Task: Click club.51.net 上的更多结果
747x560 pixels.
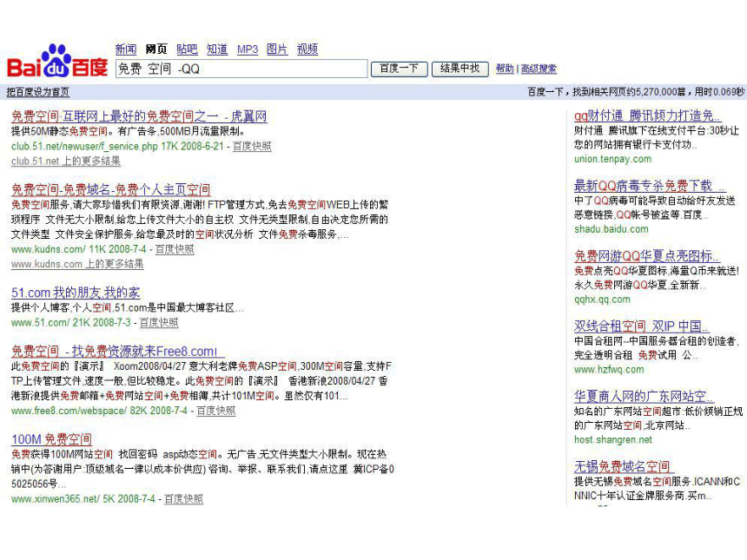Action: [66, 161]
